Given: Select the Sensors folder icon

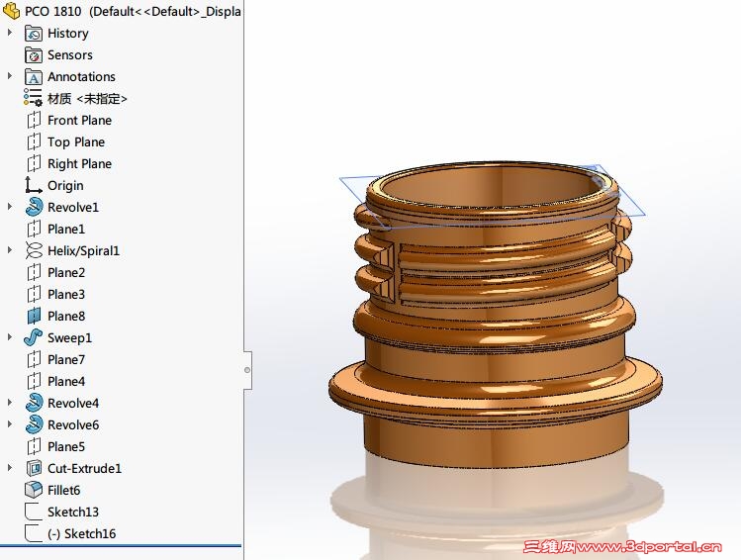Looking at the screenshot, I should point(34,55).
